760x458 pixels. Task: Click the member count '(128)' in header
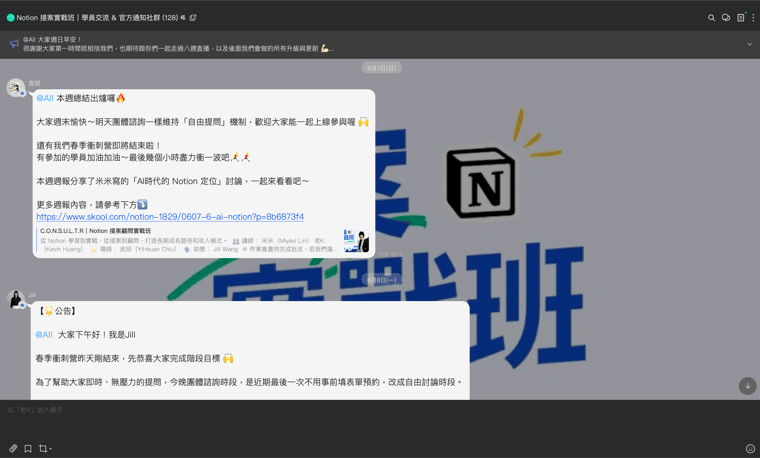tap(170, 17)
